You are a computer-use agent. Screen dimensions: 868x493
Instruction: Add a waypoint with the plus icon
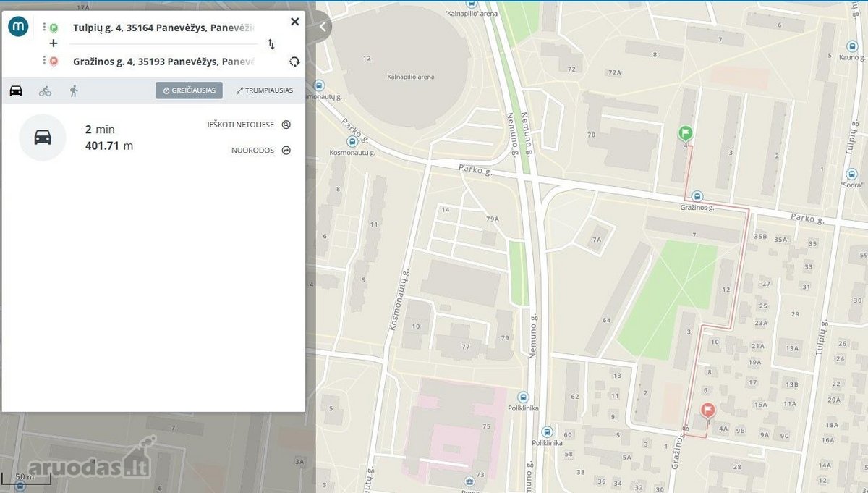(x=53, y=43)
